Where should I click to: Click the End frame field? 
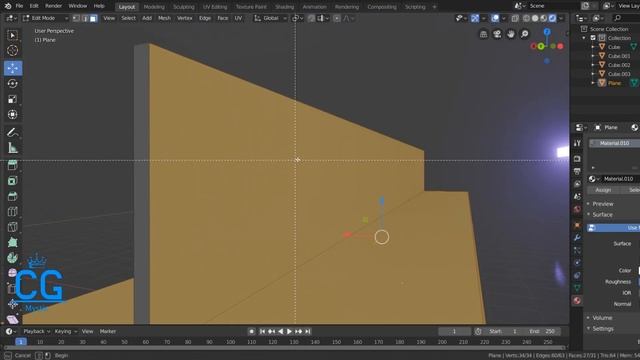[x=542, y=331]
